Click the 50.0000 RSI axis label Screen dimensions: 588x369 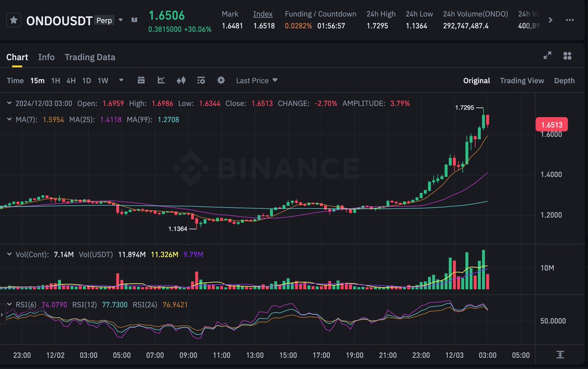pyautogui.click(x=552, y=321)
